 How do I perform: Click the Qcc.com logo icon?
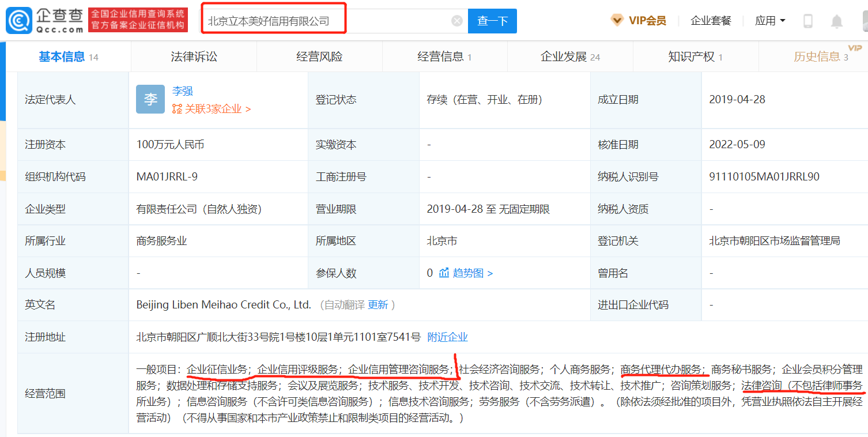point(18,21)
